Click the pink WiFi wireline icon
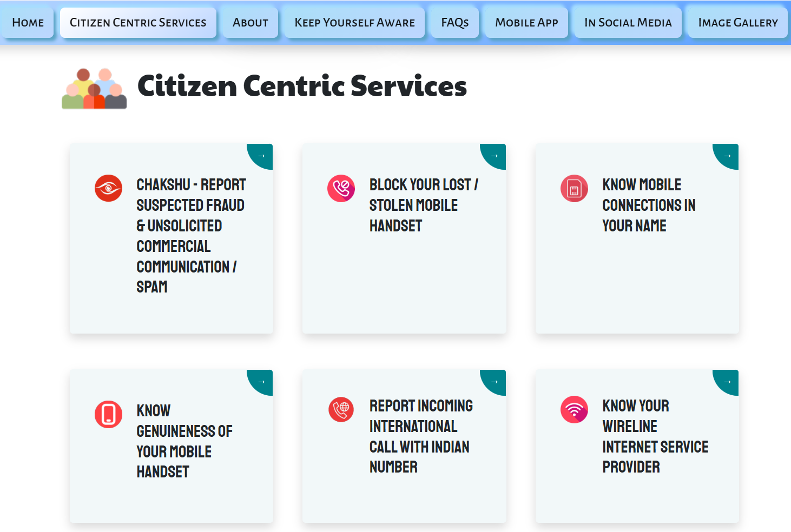 pyautogui.click(x=574, y=409)
